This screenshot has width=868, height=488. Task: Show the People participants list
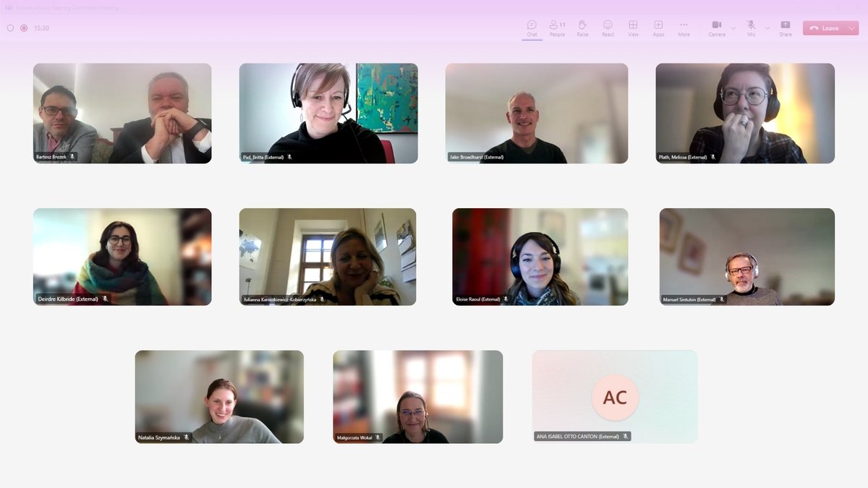click(557, 28)
